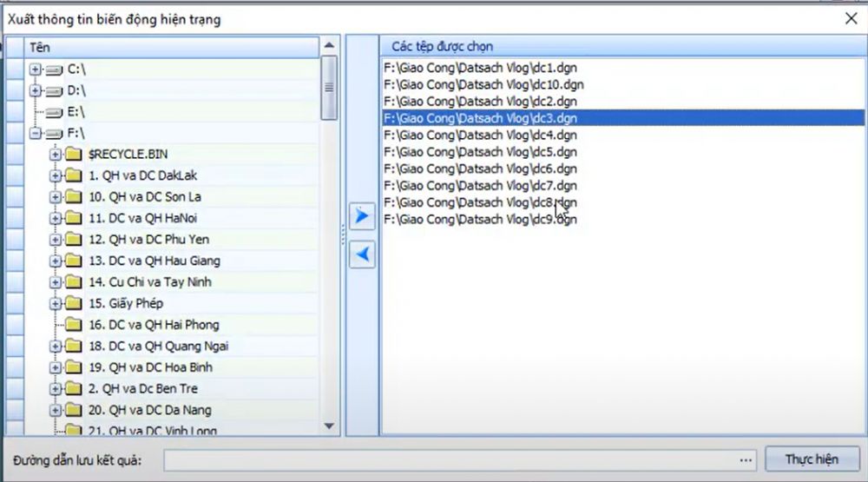Image resolution: width=868 pixels, height=482 pixels.
Task: Expand the 11. DC va QH HaNoi folder
Action: pos(56,218)
